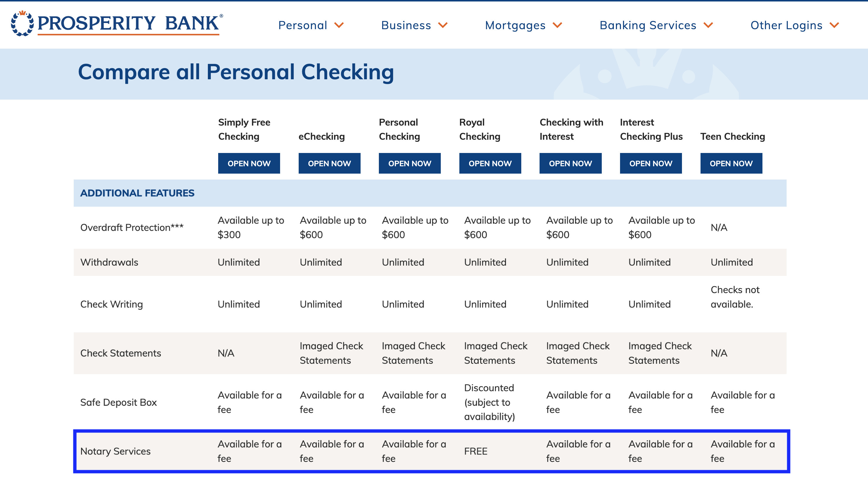Click the eChecking column header
Viewport: 868px width, 484px height.
pyautogui.click(x=321, y=136)
